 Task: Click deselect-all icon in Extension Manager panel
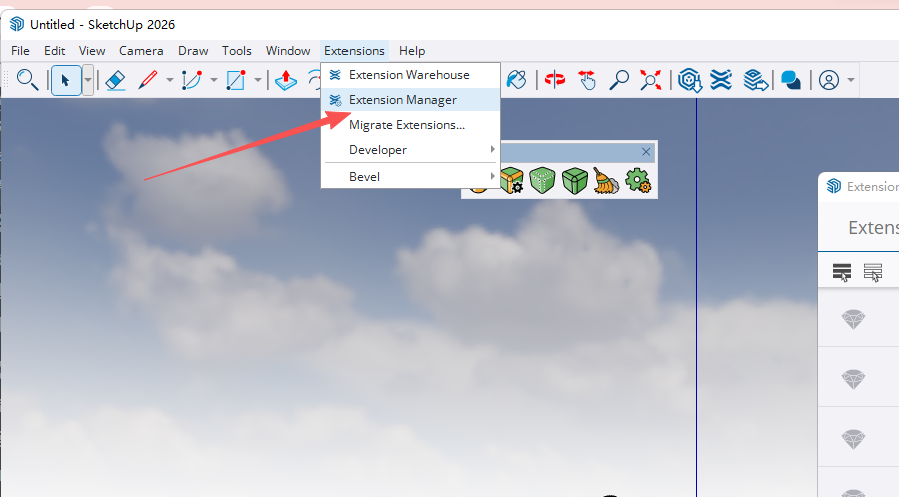point(873,272)
